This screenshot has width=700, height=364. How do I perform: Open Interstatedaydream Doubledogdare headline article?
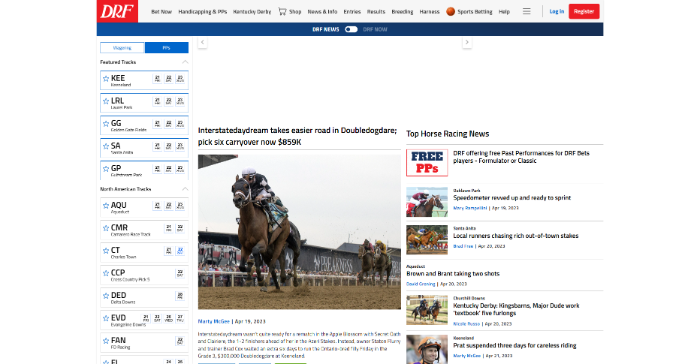click(297, 136)
